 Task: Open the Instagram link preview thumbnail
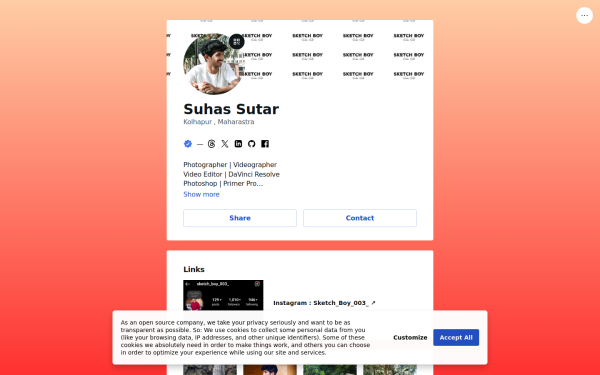223,295
